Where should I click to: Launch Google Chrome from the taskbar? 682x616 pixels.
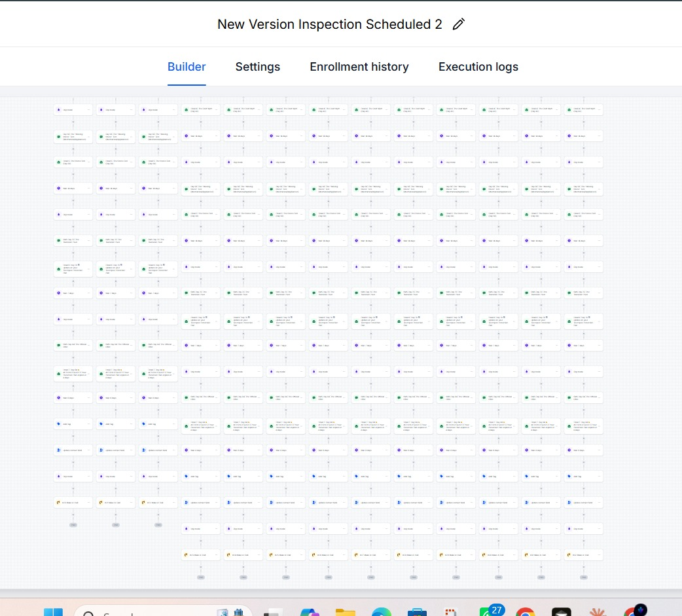(x=526, y=612)
